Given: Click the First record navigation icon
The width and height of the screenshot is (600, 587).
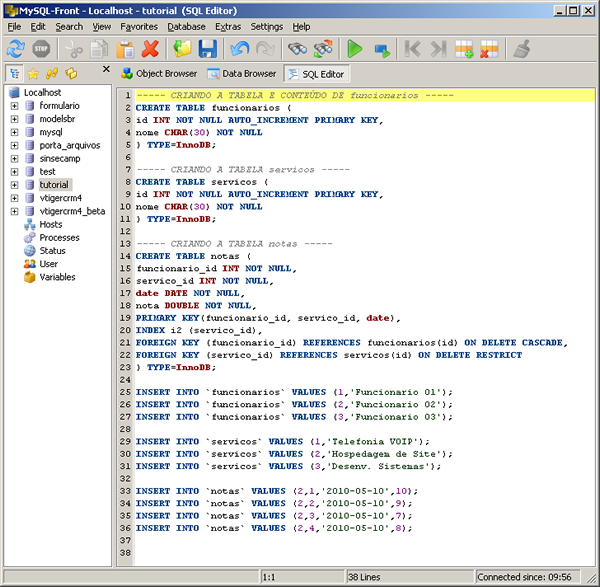Looking at the screenshot, I should (x=412, y=49).
